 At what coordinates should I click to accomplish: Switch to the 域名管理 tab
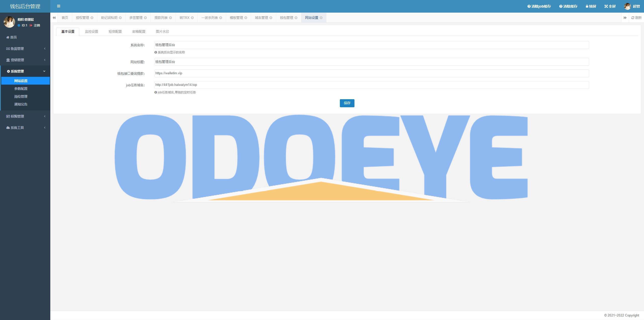coord(262,18)
